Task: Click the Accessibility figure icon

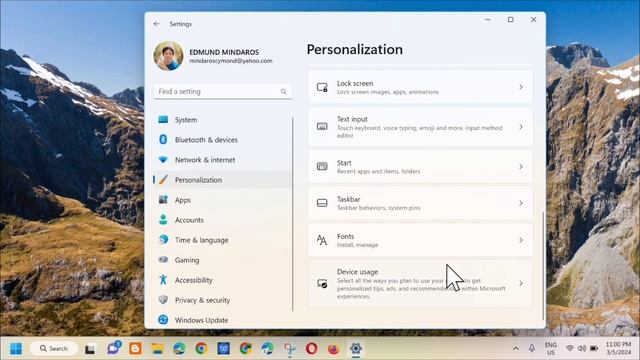Action: point(163,280)
